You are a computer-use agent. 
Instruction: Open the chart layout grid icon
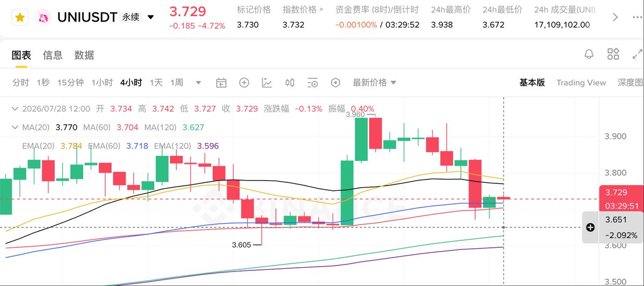click(613, 54)
